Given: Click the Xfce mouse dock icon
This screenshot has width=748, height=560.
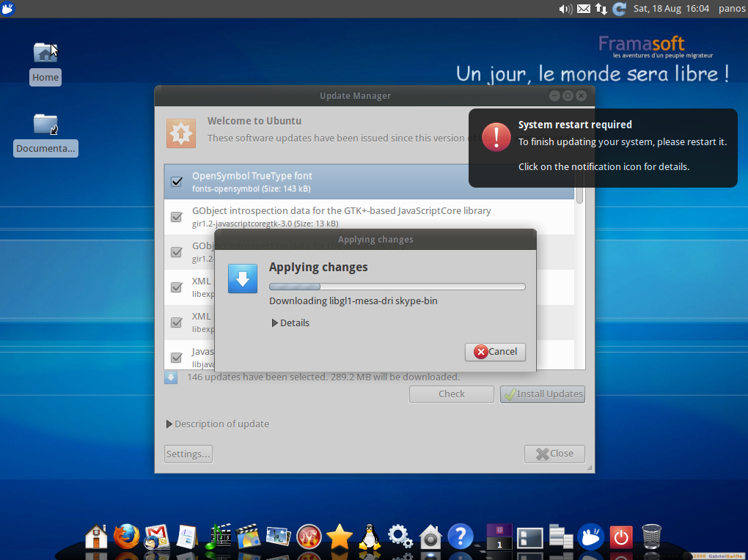Looking at the screenshot, I should click(590, 537).
